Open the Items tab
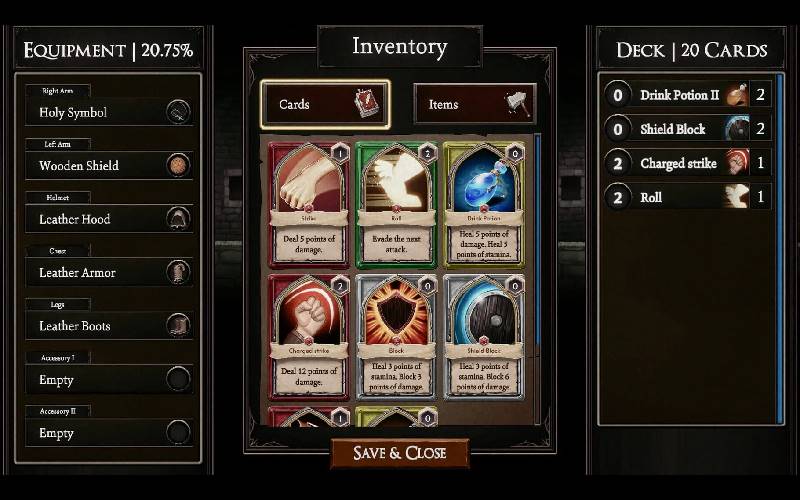The width and height of the screenshot is (800, 500). (x=475, y=104)
